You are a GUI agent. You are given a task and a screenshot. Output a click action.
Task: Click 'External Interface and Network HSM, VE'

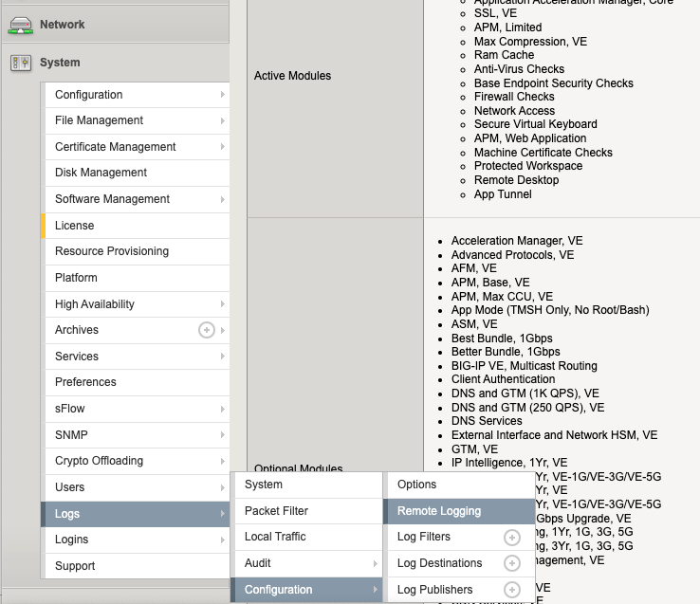tap(554, 435)
